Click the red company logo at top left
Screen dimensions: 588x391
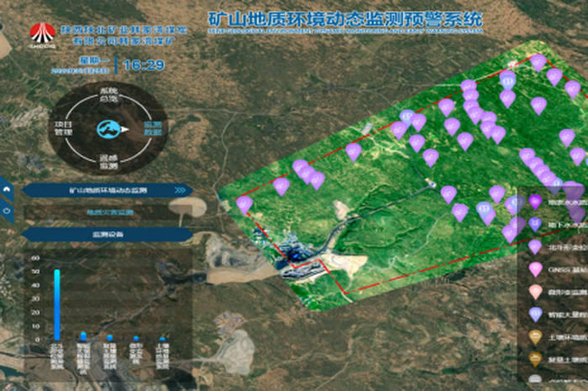point(42,35)
